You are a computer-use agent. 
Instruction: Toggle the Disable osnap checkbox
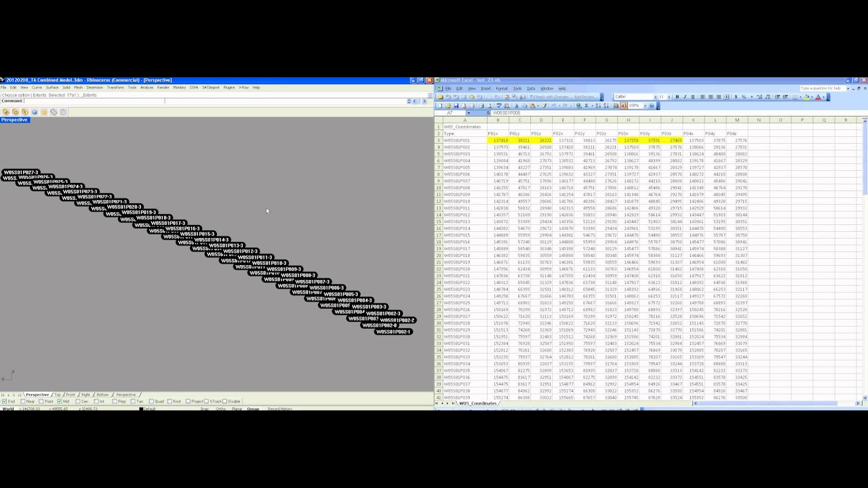click(x=224, y=401)
